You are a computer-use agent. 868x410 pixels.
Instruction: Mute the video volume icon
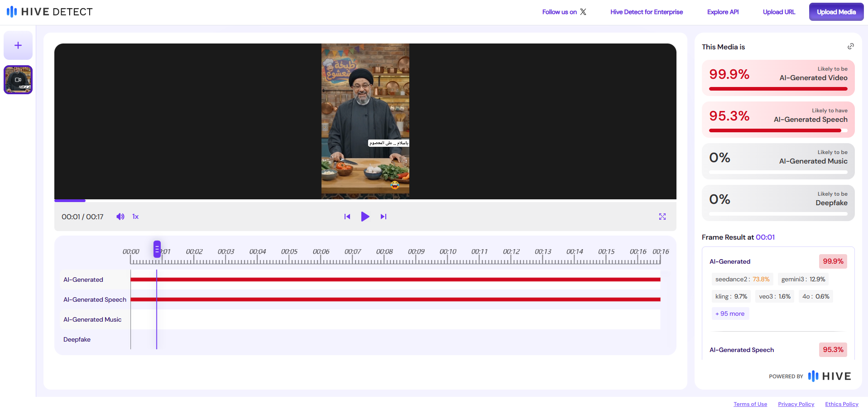pyautogui.click(x=120, y=217)
